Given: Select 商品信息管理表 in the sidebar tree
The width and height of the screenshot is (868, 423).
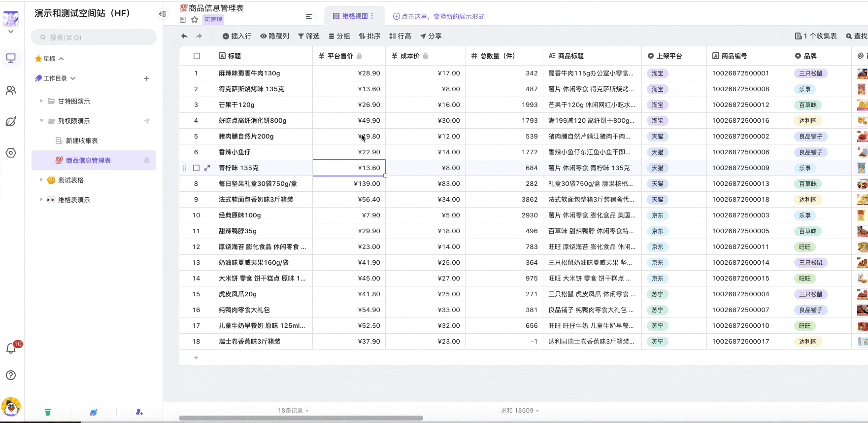Looking at the screenshot, I should (94, 160).
